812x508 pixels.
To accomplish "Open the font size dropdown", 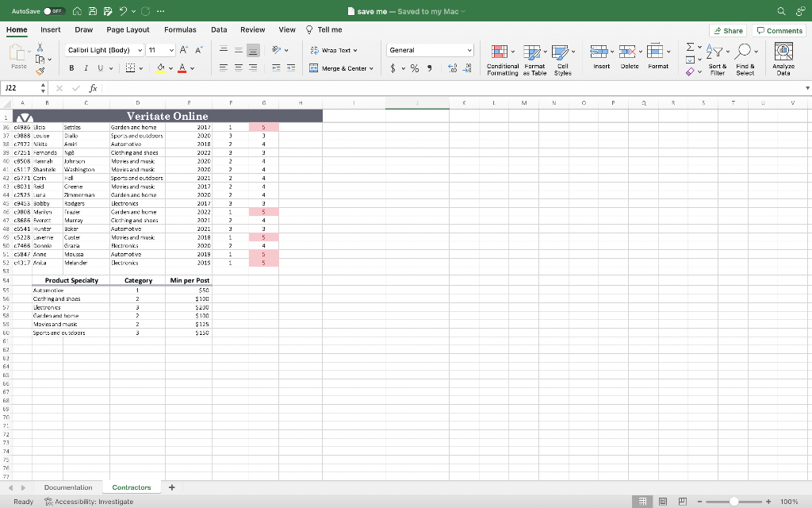I will tap(171, 50).
